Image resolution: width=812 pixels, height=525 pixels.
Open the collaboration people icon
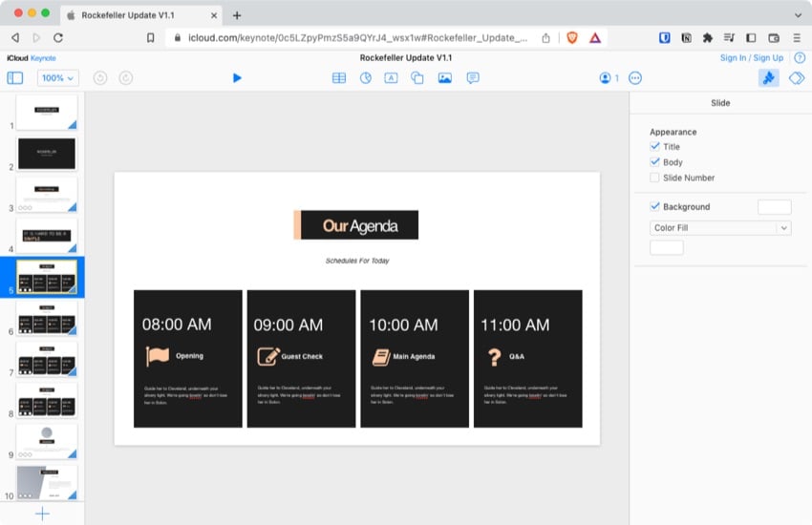(608, 78)
